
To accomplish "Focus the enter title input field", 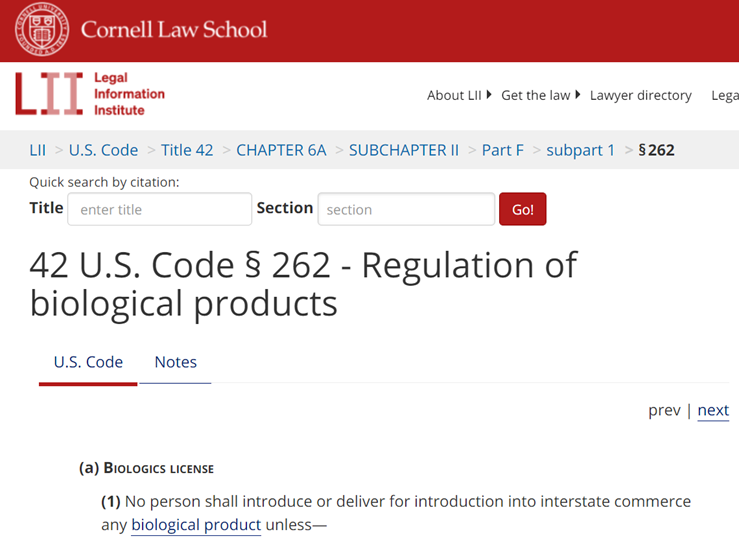I will (x=159, y=209).
